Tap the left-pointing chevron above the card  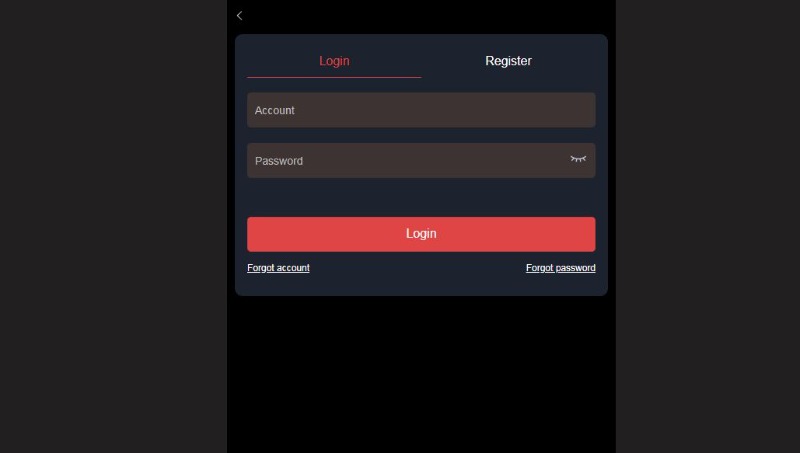coord(239,16)
